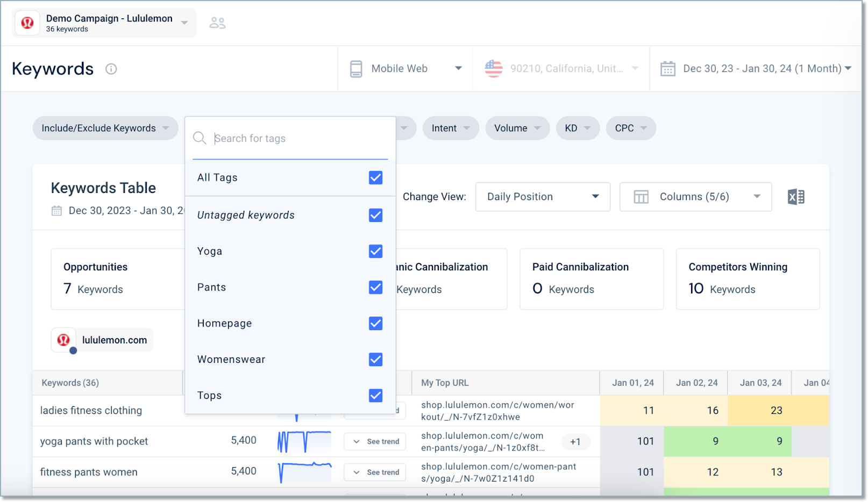Click the search magnifier icon in tags
The image size is (868, 502).
coord(200,138)
